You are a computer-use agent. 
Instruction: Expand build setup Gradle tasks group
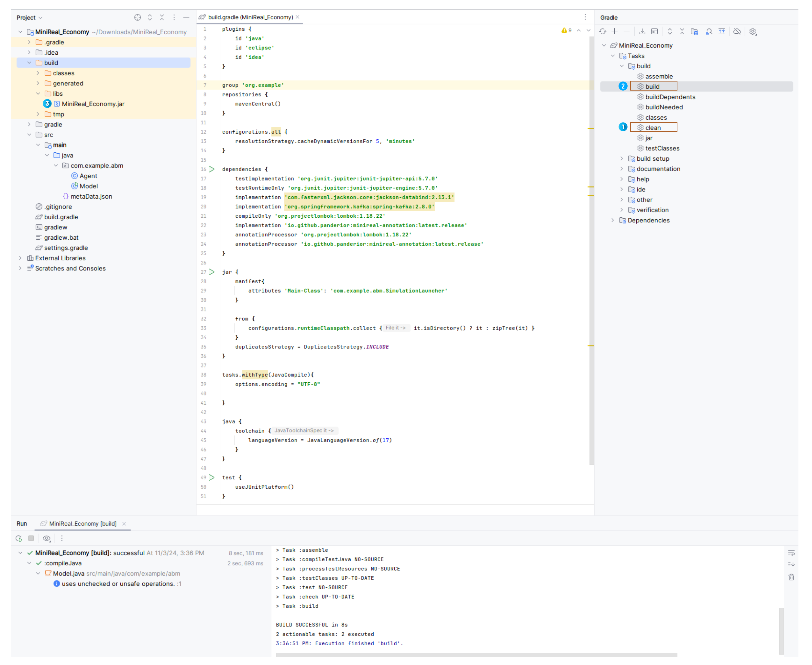click(621, 158)
